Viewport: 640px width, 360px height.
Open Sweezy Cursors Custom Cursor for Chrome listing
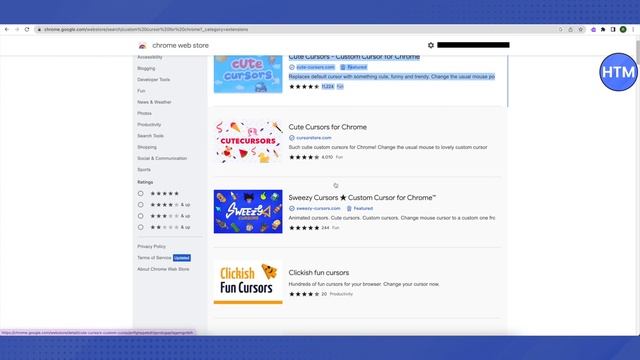(x=362, y=198)
